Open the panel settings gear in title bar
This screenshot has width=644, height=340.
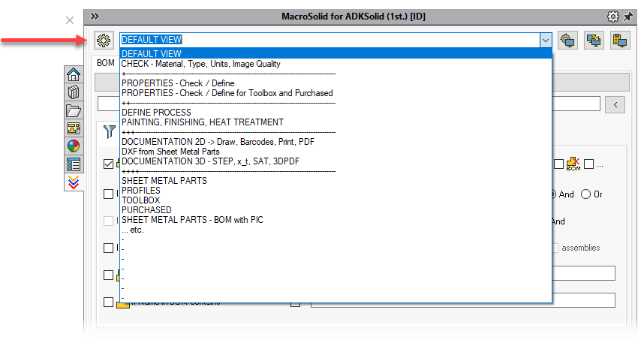[612, 17]
